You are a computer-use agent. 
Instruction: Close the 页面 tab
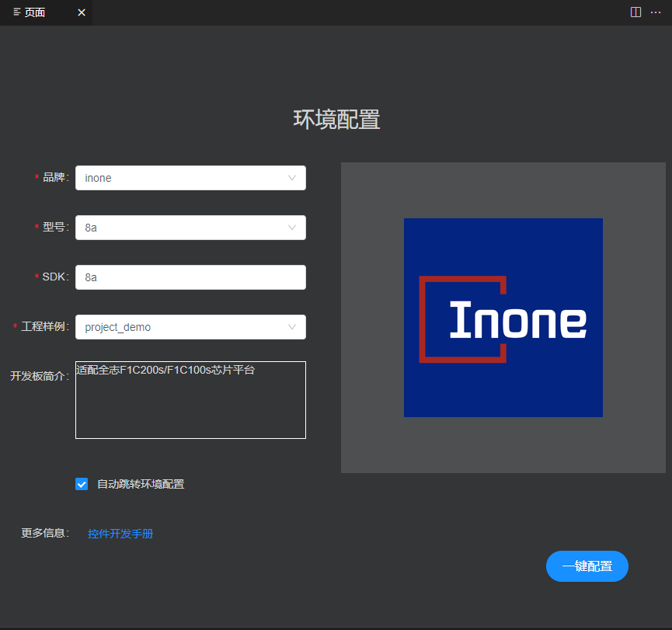pos(82,12)
